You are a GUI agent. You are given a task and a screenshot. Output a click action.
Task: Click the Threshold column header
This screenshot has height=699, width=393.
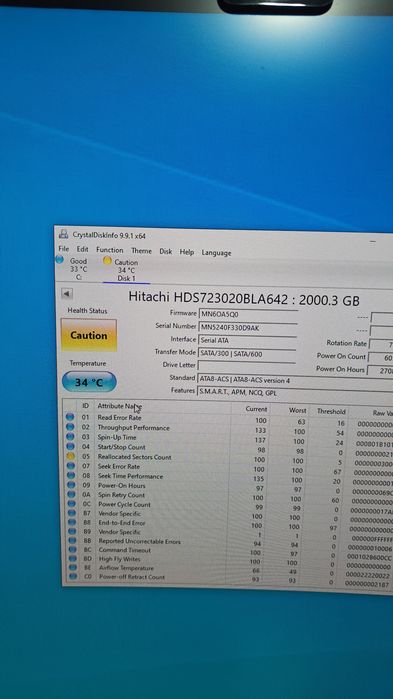click(x=331, y=411)
